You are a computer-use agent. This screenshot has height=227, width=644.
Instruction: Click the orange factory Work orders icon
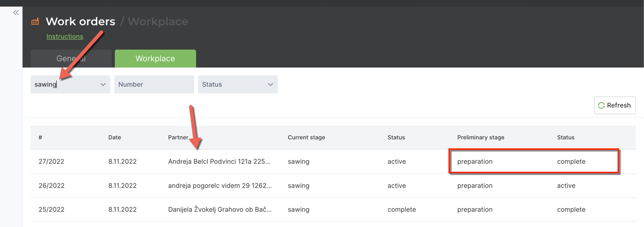click(35, 21)
